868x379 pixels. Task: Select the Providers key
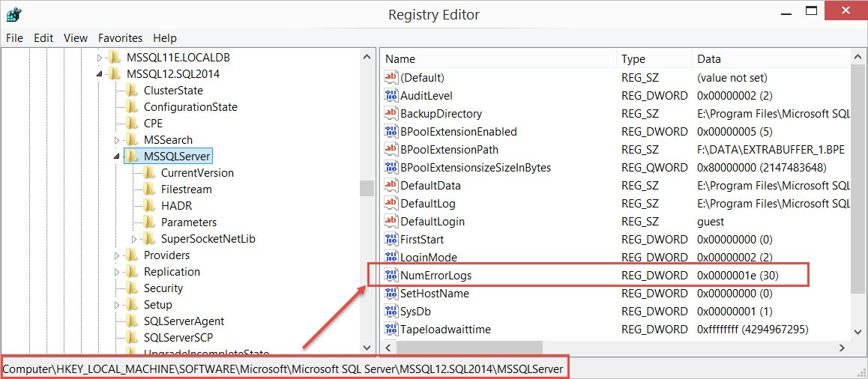coord(166,255)
